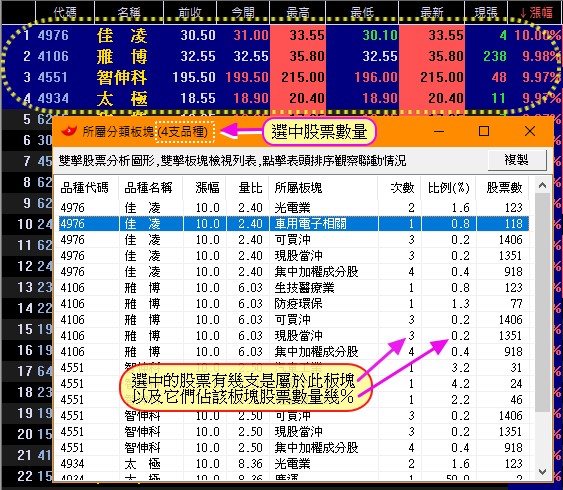563x490 pixels.
Task: Select stock row 4551 智伸科 in main table
Action: pyautogui.click(x=280, y=77)
